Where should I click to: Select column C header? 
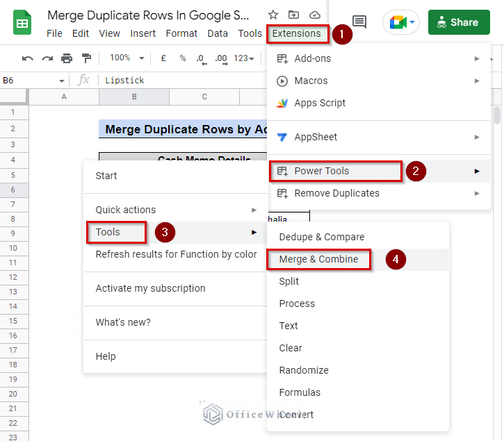coord(204,97)
